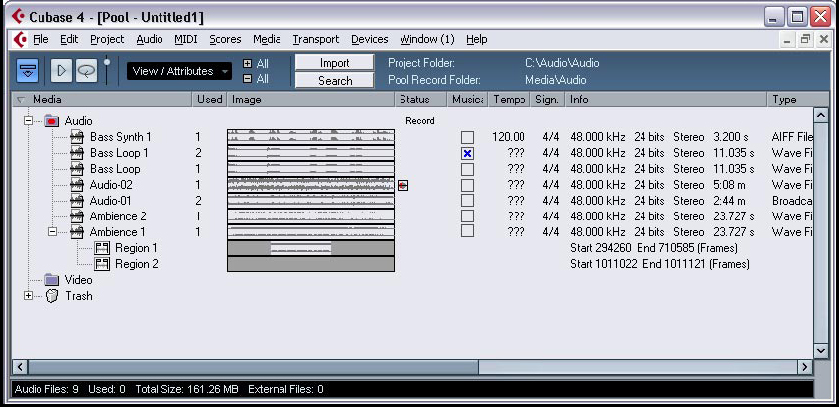Click the Cubase logo in title bar
The height and width of the screenshot is (407, 839).
click(18, 17)
